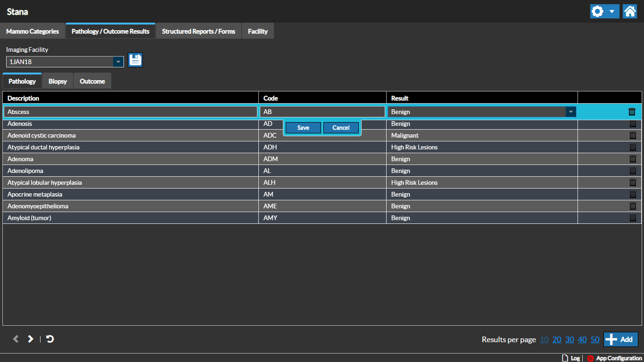This screenshot has width=644, height=362.
Task: Delete the Amyloid (tumor) entry
Action: 633,218
